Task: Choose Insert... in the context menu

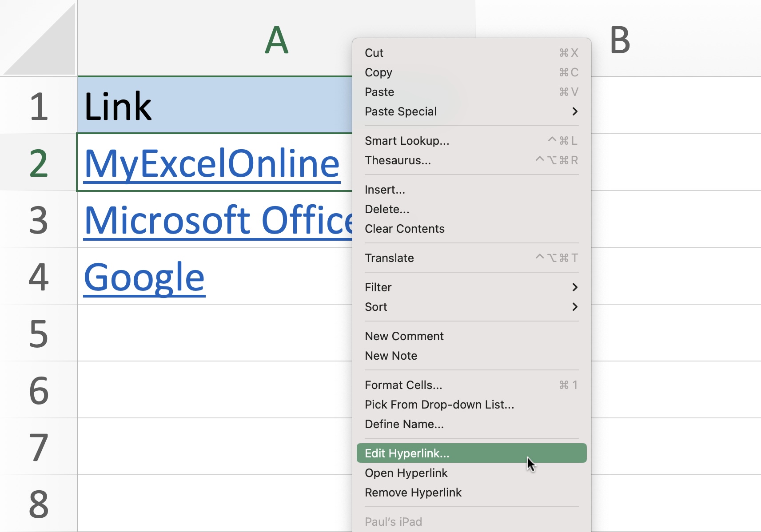Action: 471,190
